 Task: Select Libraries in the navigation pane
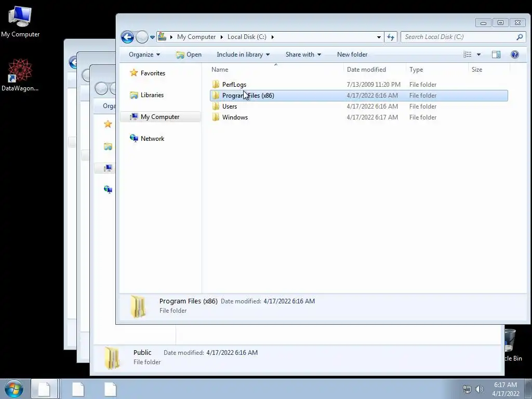[x=152, y=95]
